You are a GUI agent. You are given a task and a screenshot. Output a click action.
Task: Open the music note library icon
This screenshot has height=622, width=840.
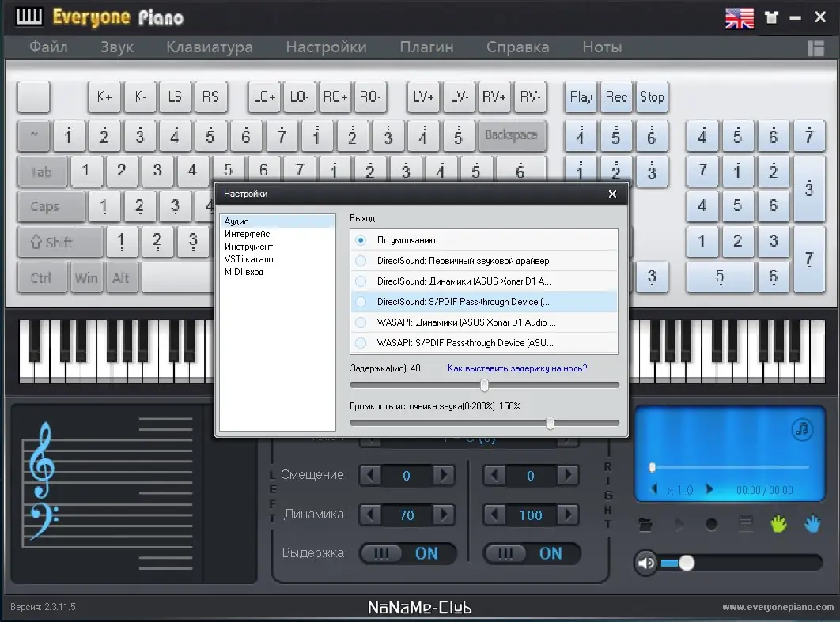802,429
